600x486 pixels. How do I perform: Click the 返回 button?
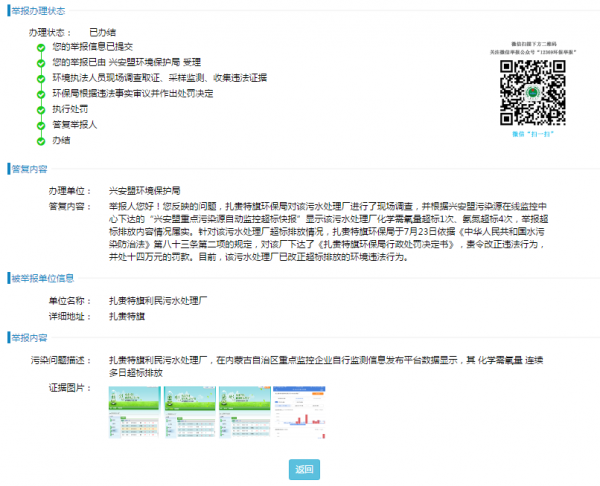point(304,469)
